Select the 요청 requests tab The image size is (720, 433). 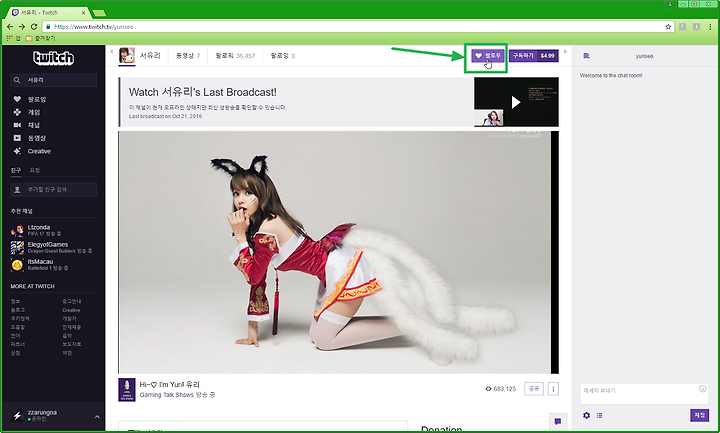pyautogui.click(x=35, y=170)
